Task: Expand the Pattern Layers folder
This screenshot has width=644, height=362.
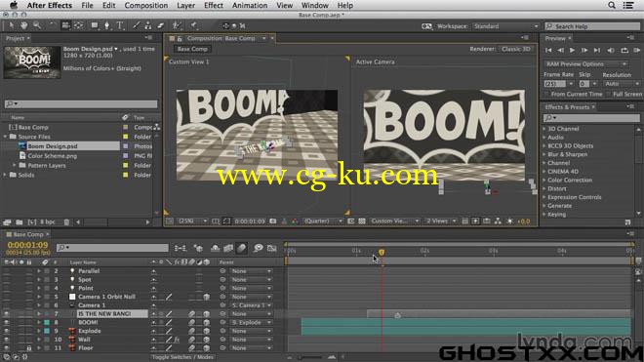Action: tap(14, 165)
